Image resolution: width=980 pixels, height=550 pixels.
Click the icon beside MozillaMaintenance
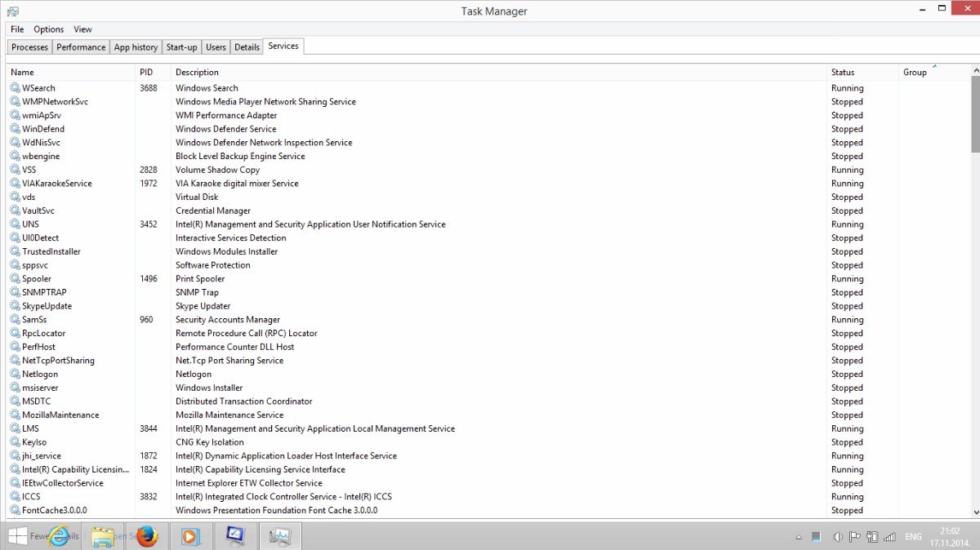(15, 415)
